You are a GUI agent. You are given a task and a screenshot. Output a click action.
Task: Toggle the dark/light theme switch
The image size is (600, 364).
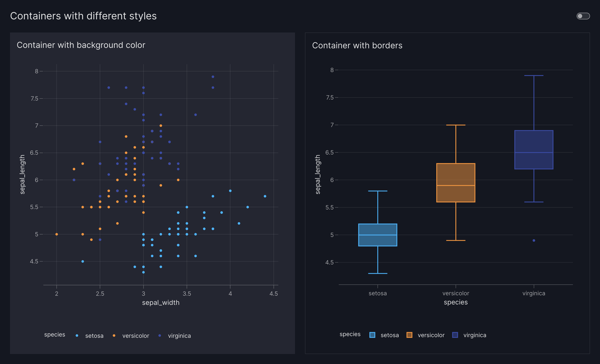click(583, 16)
